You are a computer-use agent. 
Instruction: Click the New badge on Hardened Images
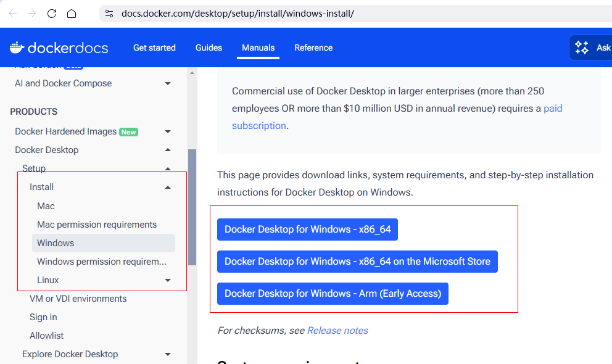pos(128,132)
